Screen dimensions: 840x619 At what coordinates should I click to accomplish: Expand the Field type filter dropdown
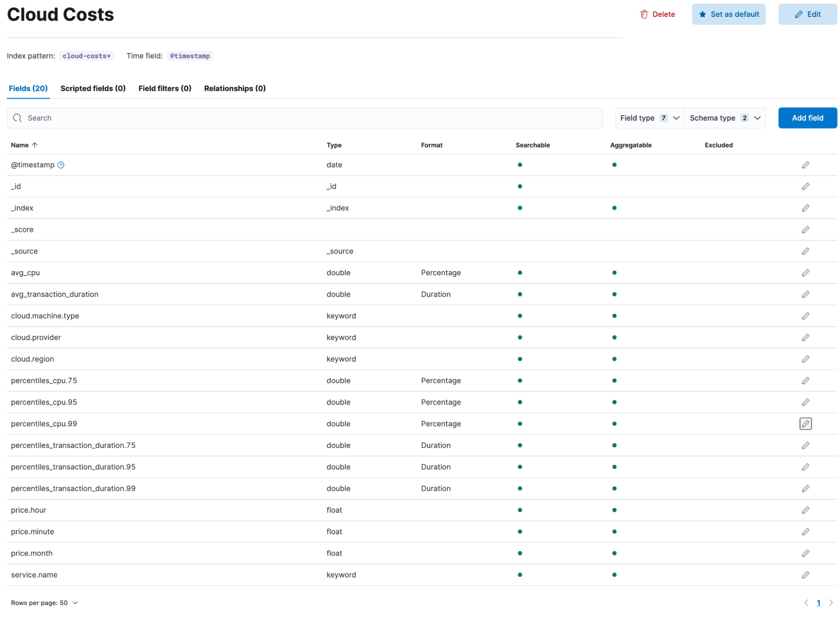649,117
